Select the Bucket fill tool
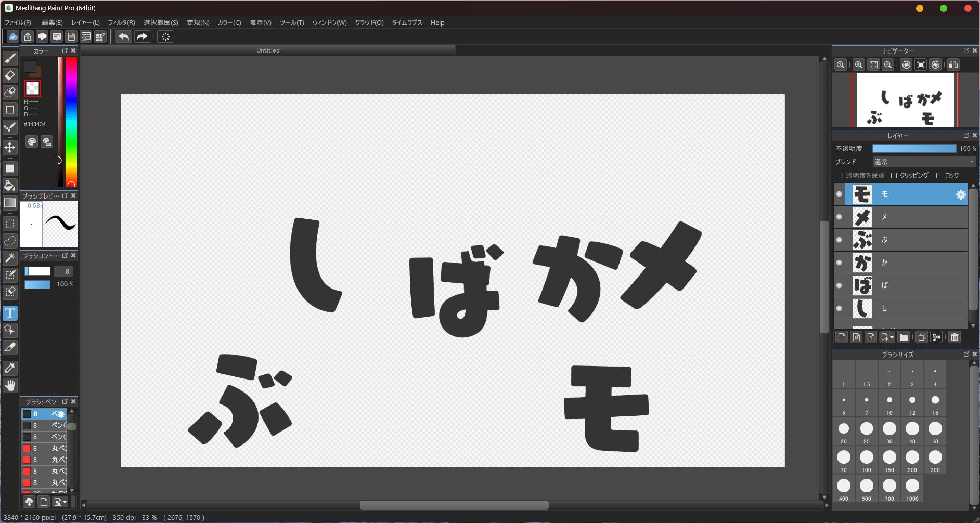 [10, 185]
